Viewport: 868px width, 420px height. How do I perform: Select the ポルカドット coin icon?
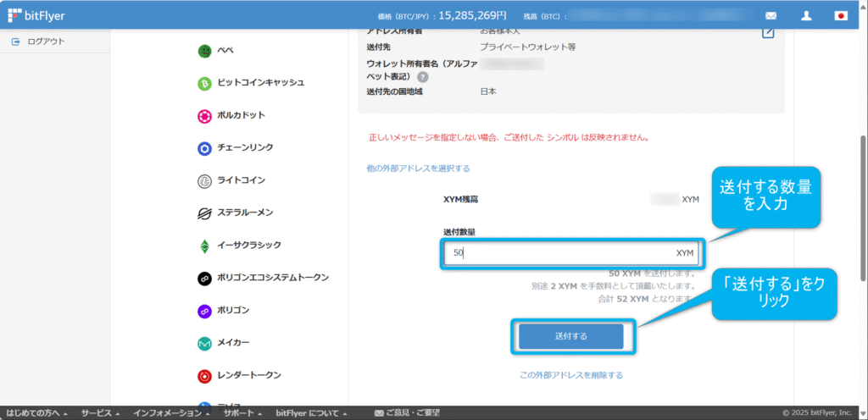(x=205, y=116)
